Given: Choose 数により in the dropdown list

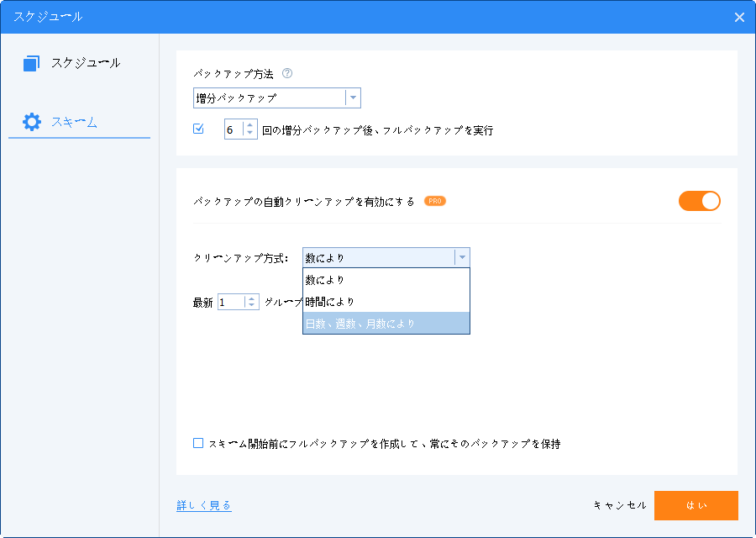Looking at the screenshot, I should (x=325, y=279).
